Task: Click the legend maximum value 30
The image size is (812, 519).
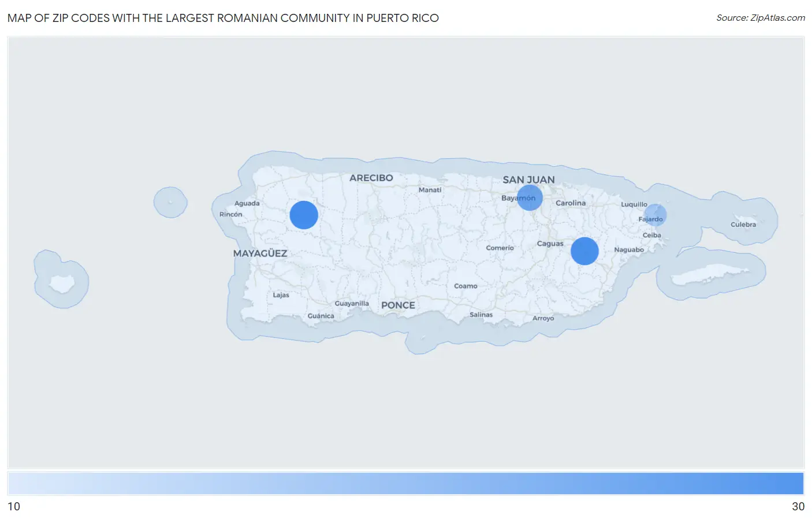Action: click(798, 506)
